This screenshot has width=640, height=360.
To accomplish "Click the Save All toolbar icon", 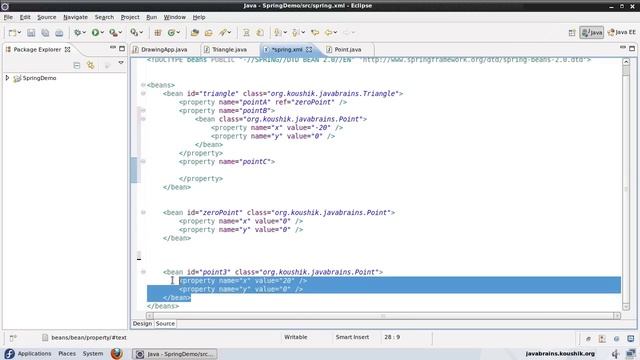I will click(x=45, y=33).
